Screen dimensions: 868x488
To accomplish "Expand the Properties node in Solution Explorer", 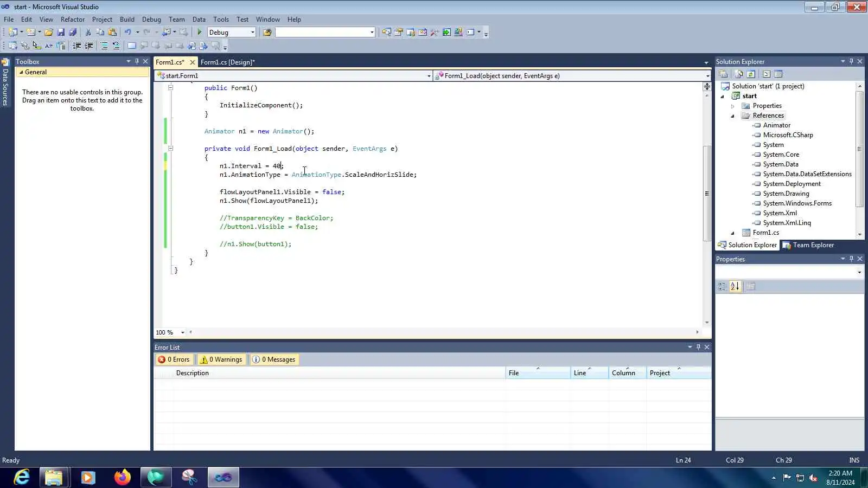I will coord(732,106).
